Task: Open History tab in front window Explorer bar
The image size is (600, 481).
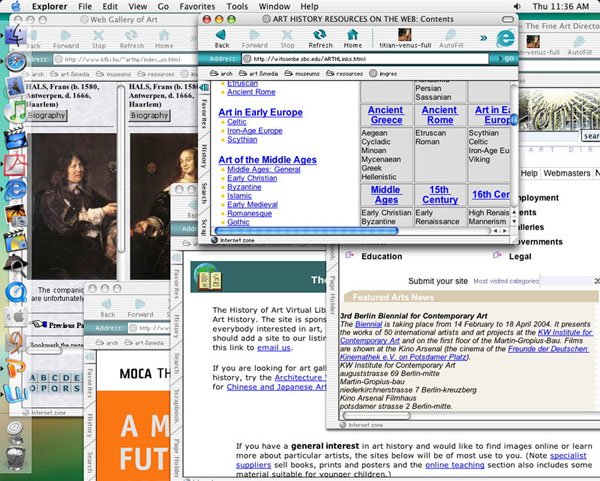Action: [204, 156]
